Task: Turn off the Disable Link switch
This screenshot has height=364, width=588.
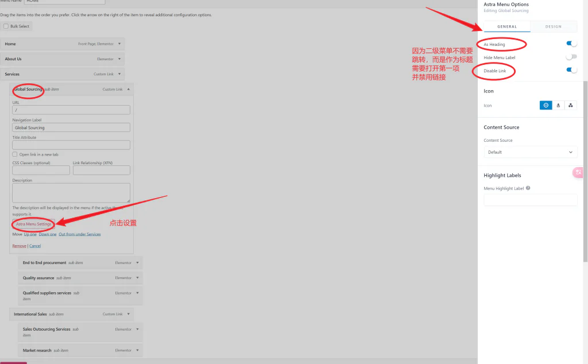Action: (571, 70)
